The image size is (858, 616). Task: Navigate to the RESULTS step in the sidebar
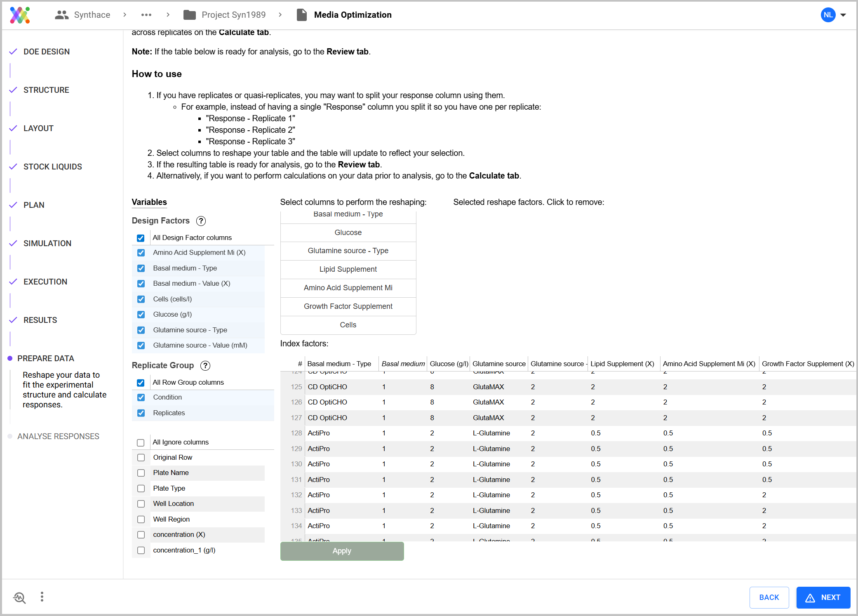pyautogui.click(x=40, y=320)
